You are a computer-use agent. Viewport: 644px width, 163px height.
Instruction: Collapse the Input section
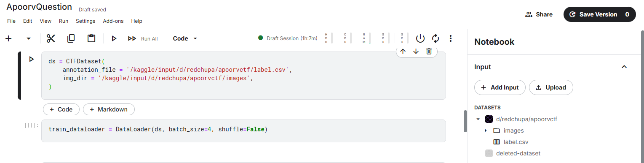pos(625,67)
